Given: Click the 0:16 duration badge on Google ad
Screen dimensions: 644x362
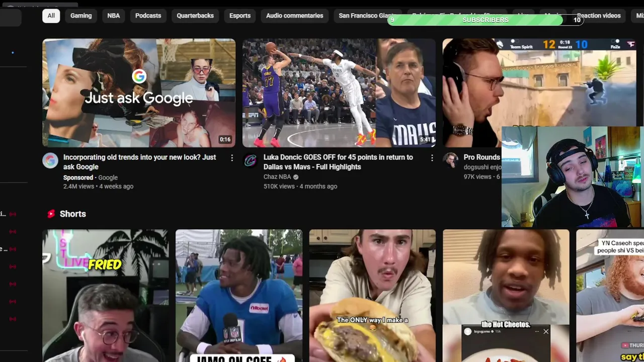Looking at the screenshot, I should pos(225,139).
